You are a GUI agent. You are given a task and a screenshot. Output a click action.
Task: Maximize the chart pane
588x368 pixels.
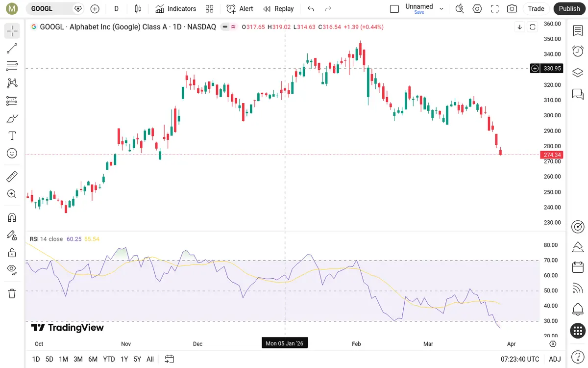pyautogui.click(x=532, y=27)
